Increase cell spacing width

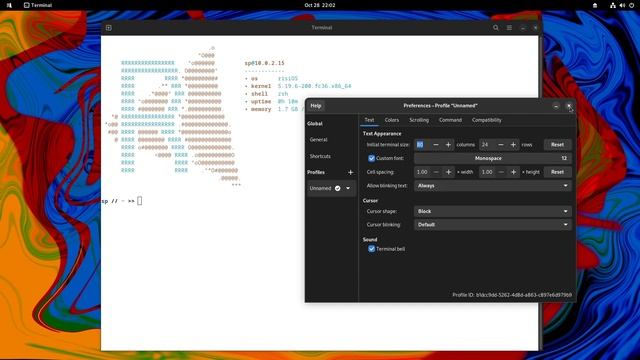pos(448,172)
